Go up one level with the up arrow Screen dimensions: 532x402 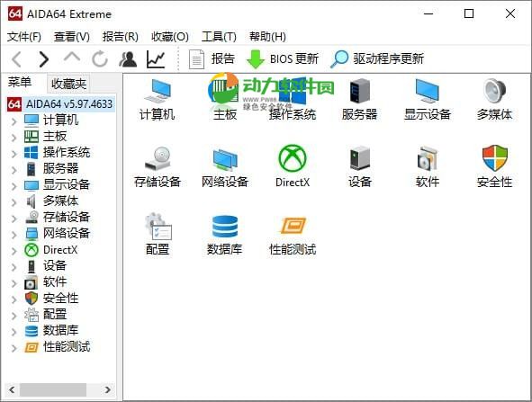[72, 58]
